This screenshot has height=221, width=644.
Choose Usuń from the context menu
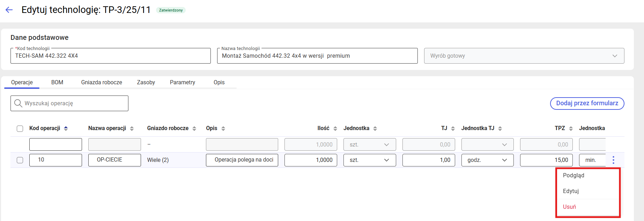click(570, 207)
